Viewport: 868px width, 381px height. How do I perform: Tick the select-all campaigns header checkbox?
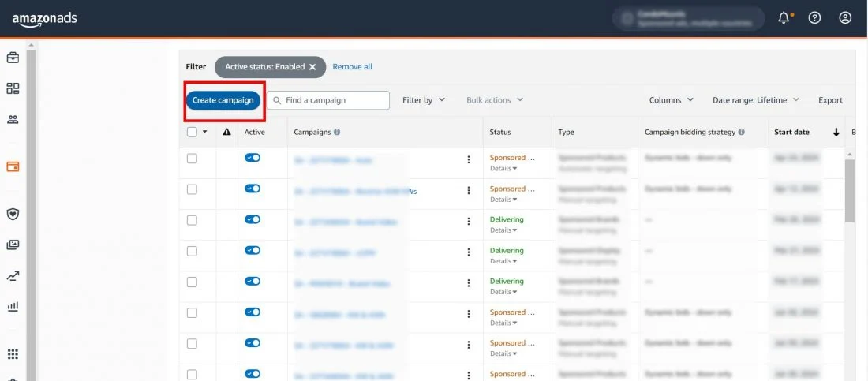pos(192,133)
